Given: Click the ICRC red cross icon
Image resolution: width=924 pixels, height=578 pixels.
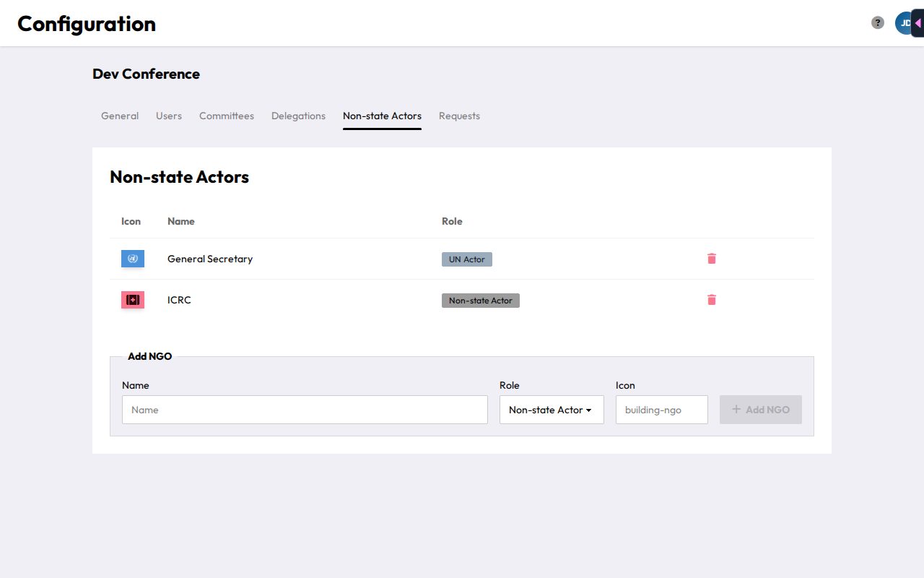Looking at the screenshot, I should [x=133, y=300].
